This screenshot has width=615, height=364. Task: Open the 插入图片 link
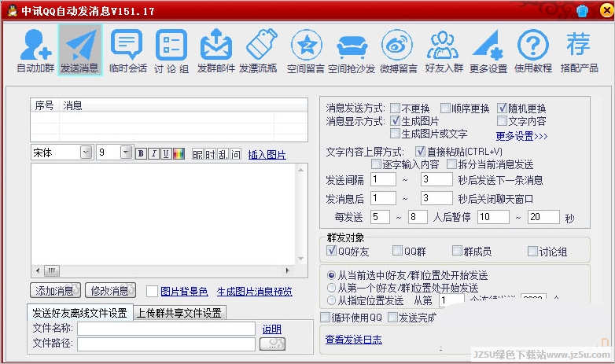(x=267, y=155)
